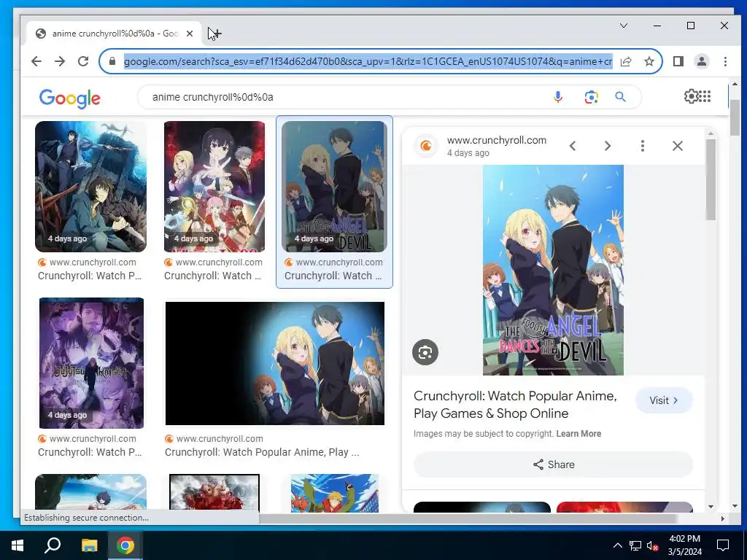Viewport: 747px width, 560px height.
Task: Open the Chrome three-dot menu
Action: click(x=725, y=61)
